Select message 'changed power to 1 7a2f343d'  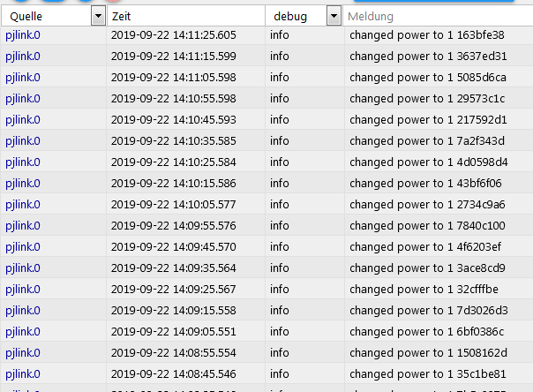tap(427, 141)
